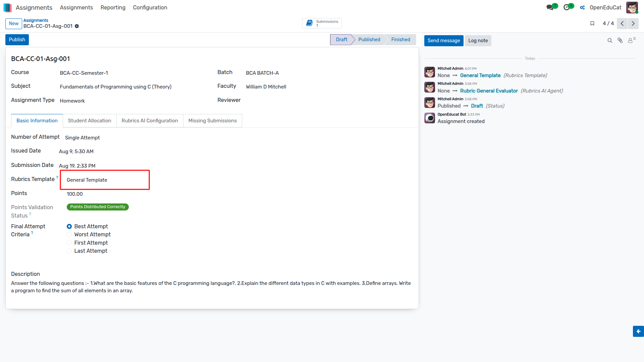Open the Course field BCA-CC-Semester-1
This screenshot has width=644, height=362.
point(84,73)
